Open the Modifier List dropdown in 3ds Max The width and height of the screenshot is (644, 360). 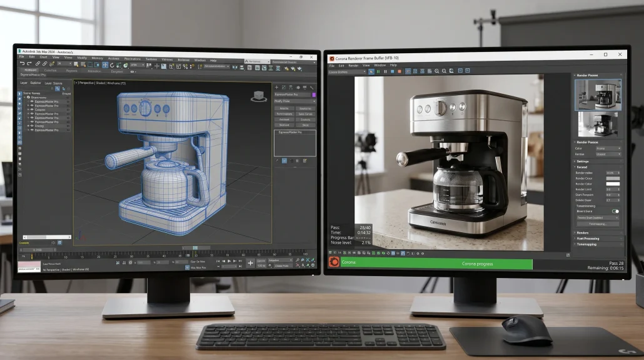pos(294,101)
